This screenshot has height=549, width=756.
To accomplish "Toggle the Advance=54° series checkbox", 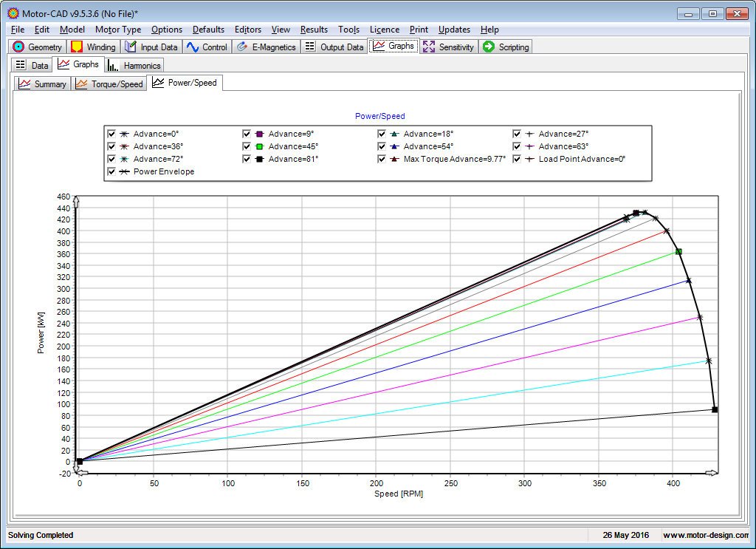I will click(x=382, y=146).
